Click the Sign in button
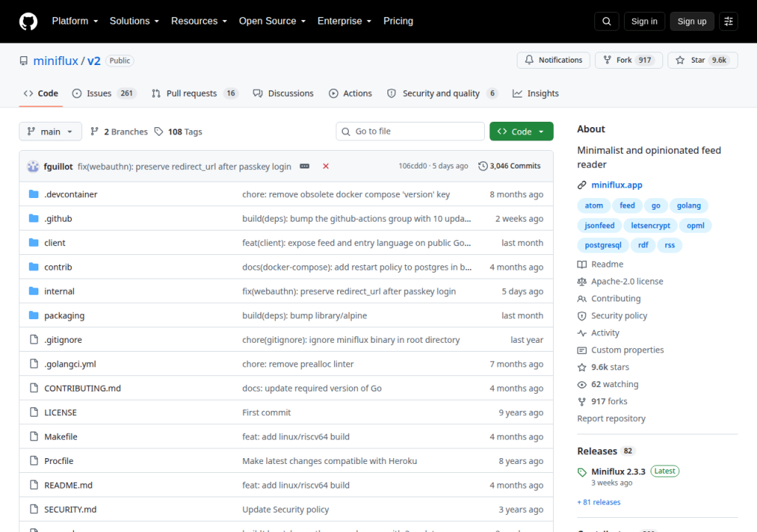This screenshot has height=532, width=757. click(x=644, y=21)
